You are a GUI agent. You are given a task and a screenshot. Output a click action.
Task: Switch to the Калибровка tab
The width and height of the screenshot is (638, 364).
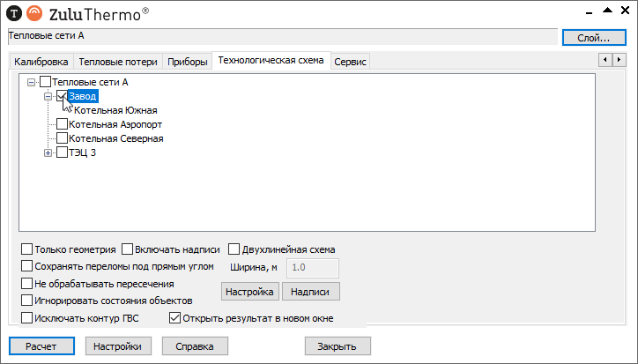(x=41, y=62)
